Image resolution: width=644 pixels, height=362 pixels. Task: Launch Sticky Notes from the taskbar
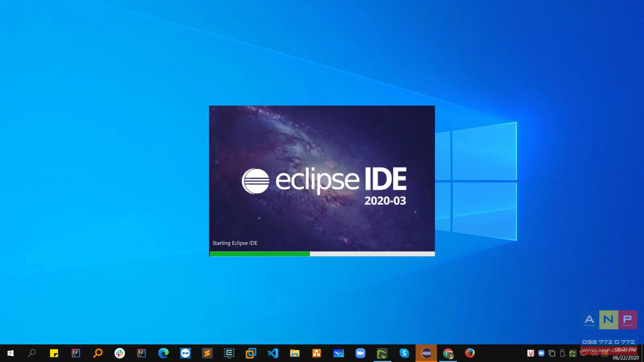54,353
